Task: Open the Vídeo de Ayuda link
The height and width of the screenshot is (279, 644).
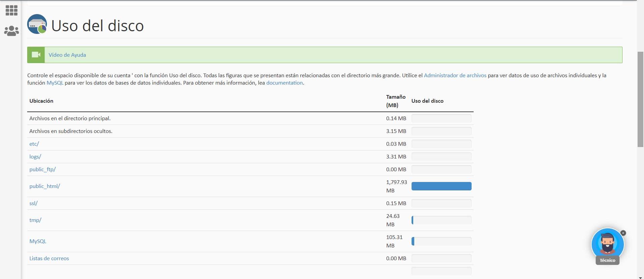Action: tap(67, 55)
